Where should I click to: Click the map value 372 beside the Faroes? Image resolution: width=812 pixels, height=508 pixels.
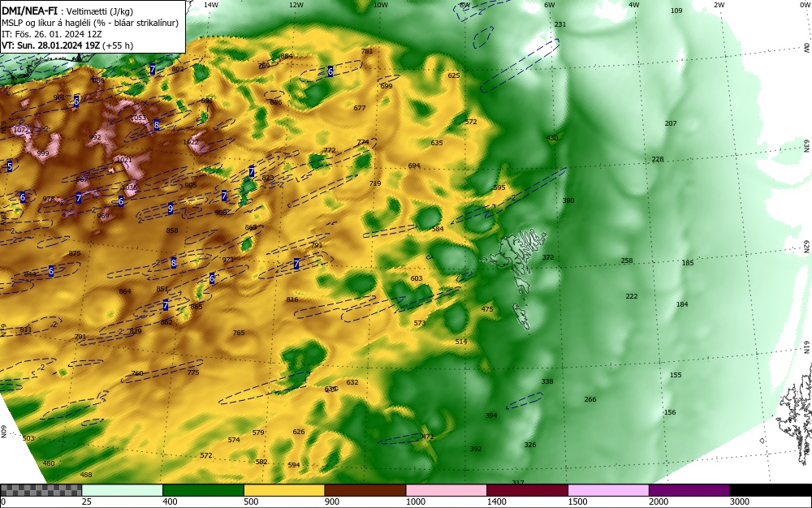point(548,257)
